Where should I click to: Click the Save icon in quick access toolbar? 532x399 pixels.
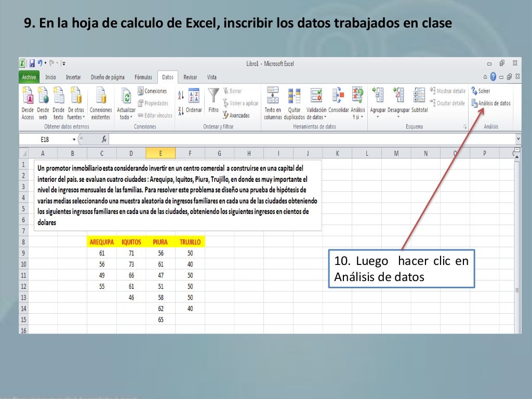click(x=32, y=63)
